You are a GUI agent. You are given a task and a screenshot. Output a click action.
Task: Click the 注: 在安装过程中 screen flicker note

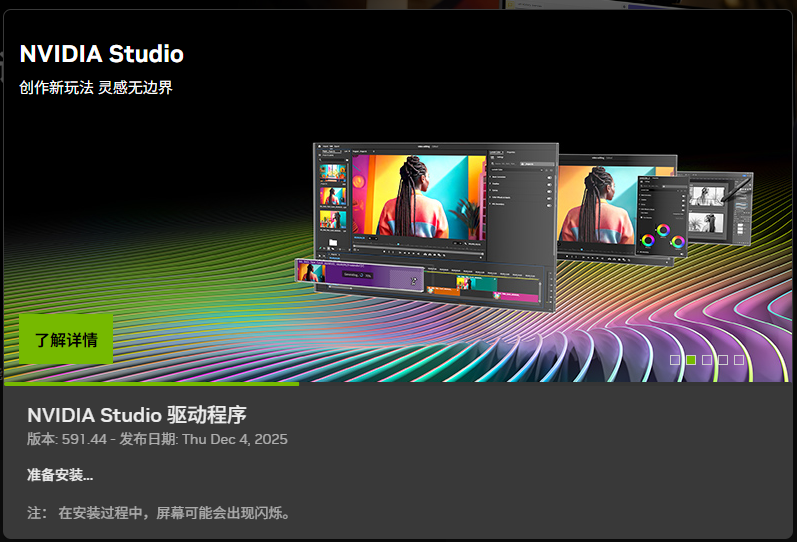pyautogui.click(x=159, y=513)
